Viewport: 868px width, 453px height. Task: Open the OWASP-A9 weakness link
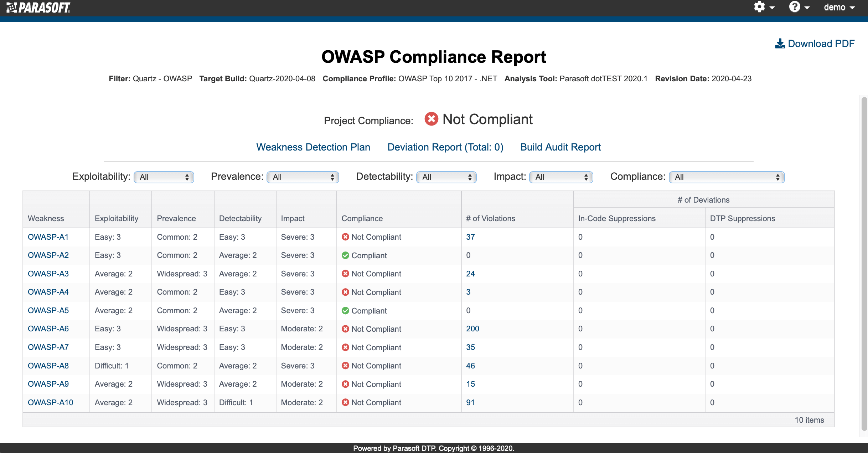tap(48, 384)
